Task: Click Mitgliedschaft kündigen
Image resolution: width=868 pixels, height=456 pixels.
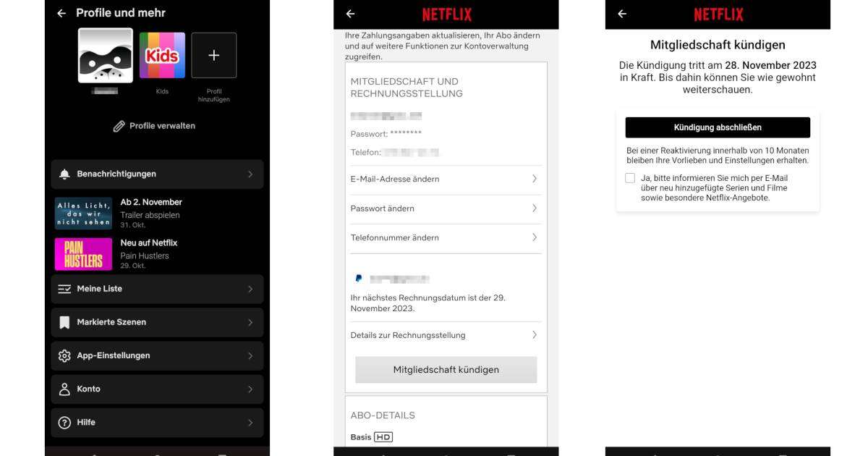Action: tap(446, 369)
